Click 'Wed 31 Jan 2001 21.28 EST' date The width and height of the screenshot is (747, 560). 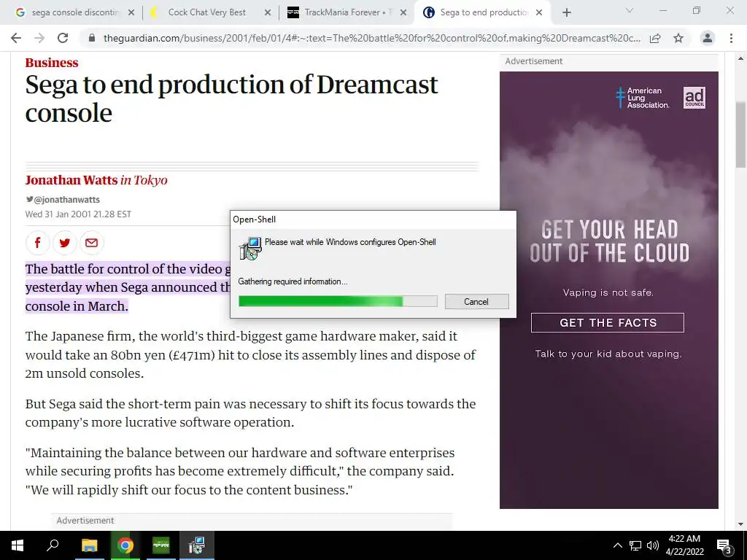[78, 214]
